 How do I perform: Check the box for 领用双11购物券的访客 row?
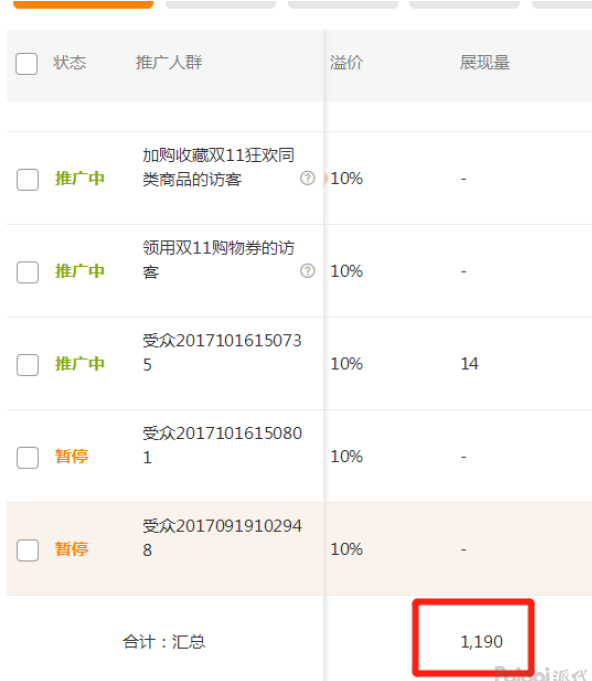(28, 272)
